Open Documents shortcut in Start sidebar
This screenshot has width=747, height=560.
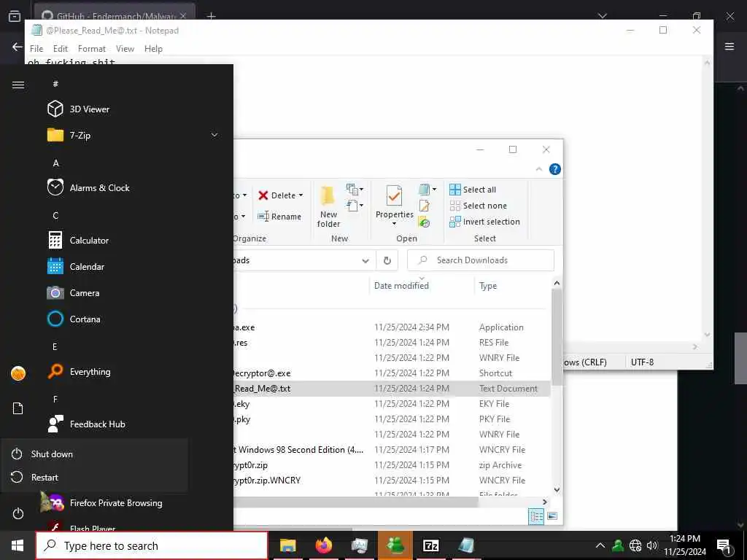pyautogui.click(x=18, y=408)
